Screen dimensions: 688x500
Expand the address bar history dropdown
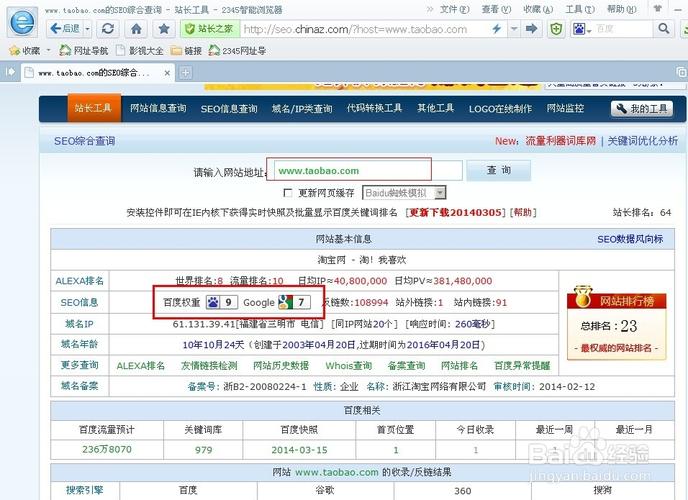click(513, 29)
